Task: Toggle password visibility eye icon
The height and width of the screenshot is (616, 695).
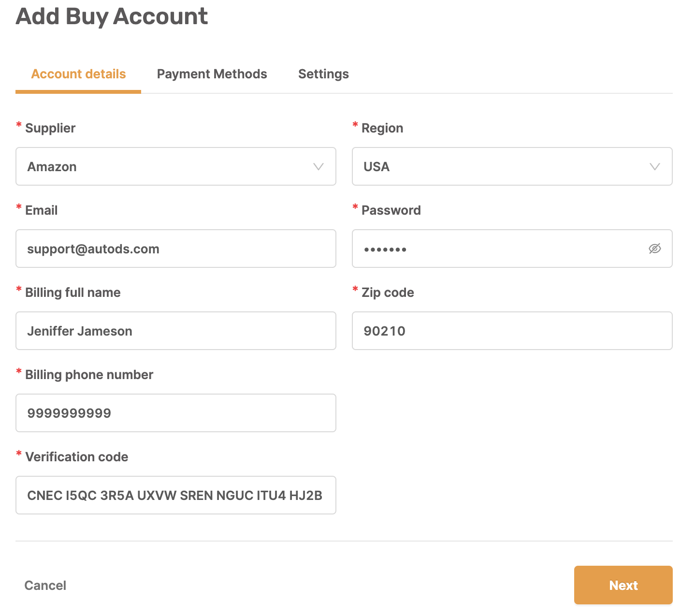Action: click(654, 249)
